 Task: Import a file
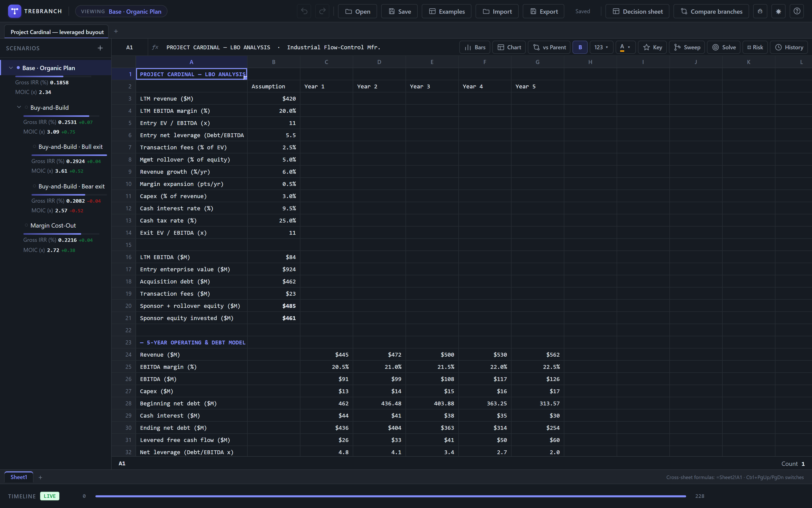(497, 11)
